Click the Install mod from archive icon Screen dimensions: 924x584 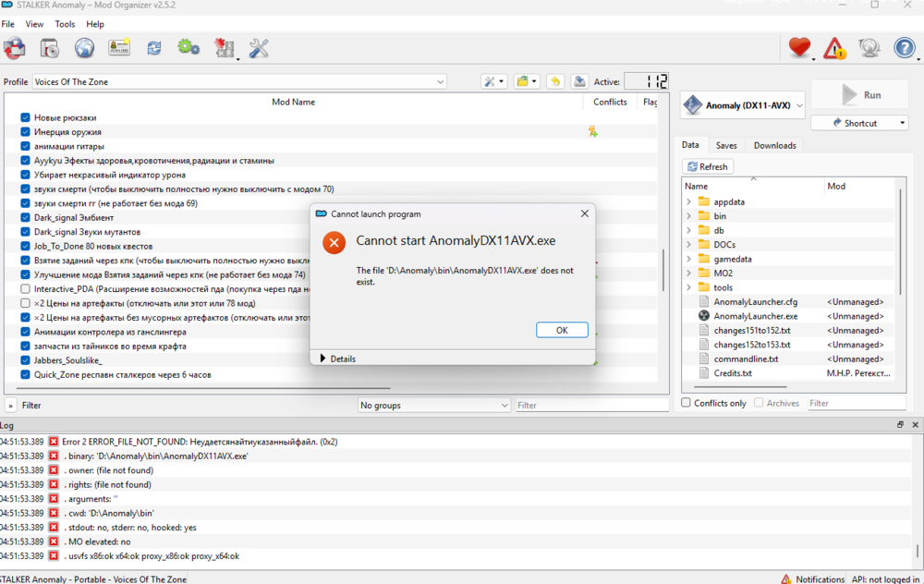point(49,48)
